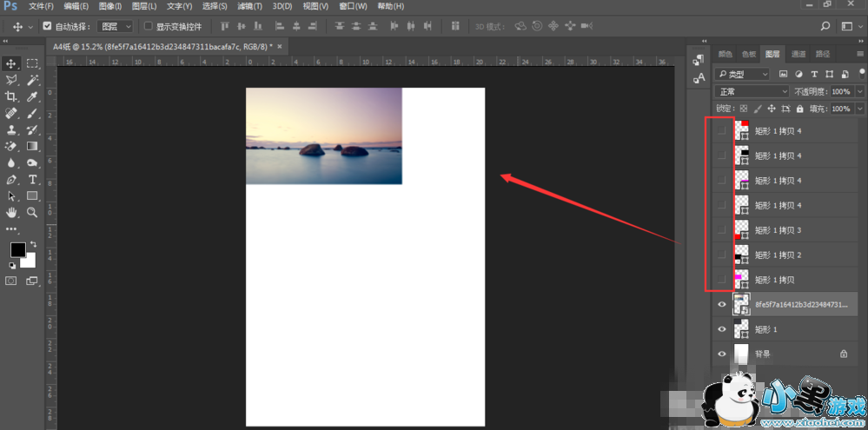Click the foreground color swatch
Screen dimensions: 868x430
[x=17, y=250]
